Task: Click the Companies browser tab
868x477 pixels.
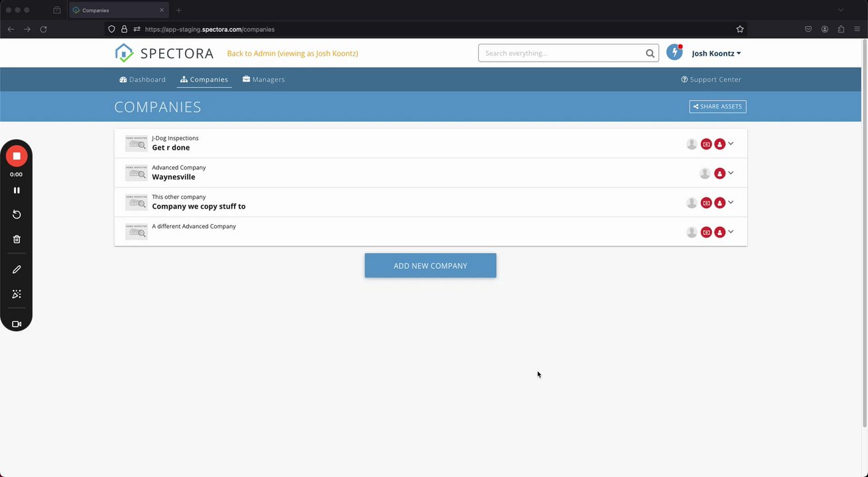Action: coord(118,10)
